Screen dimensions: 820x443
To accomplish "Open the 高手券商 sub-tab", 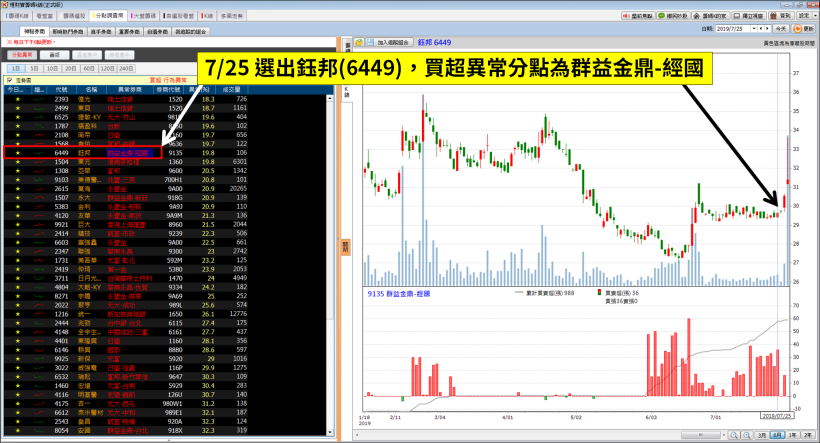I will [101, 31].
